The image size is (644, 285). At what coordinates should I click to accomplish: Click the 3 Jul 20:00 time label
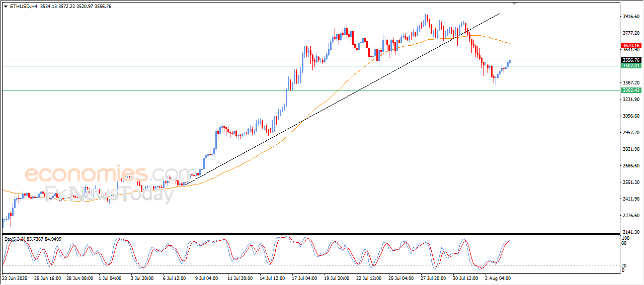pos(143,278)
